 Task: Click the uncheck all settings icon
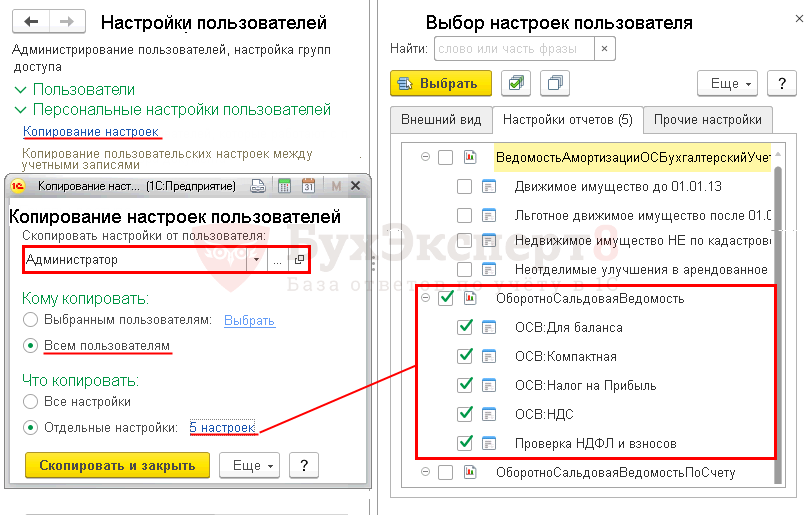[x=554, y=83]
